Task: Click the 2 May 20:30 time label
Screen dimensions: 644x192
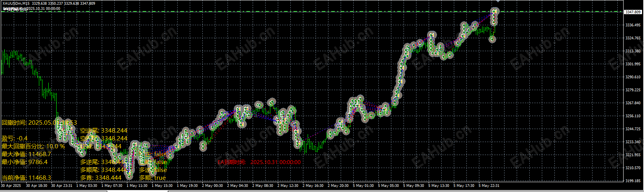Action: (338, 186)
